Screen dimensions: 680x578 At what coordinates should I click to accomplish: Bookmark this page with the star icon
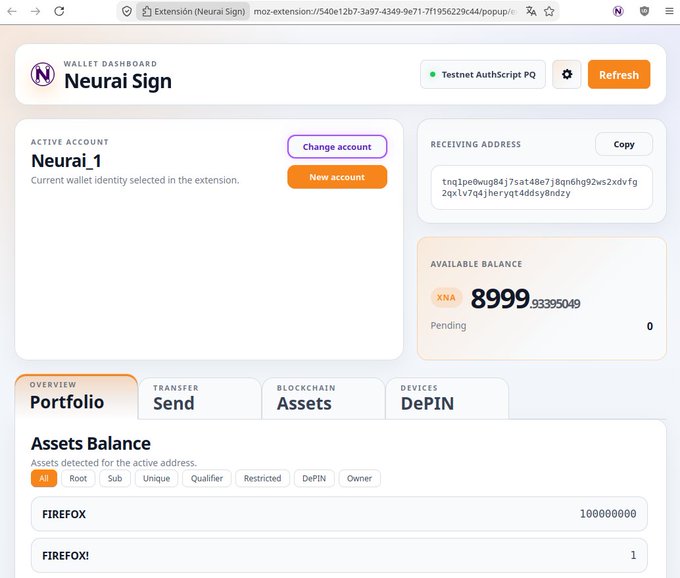click(x=549, y=11)
